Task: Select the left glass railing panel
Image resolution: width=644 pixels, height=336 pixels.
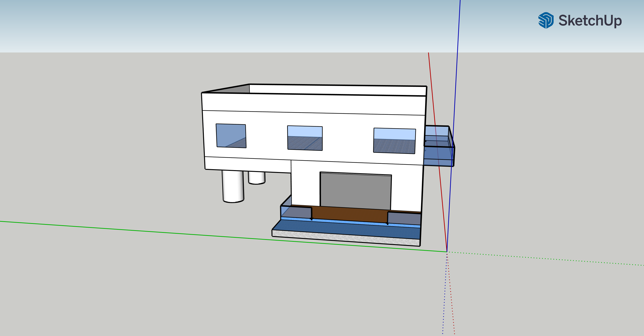Action: [296, 212]
